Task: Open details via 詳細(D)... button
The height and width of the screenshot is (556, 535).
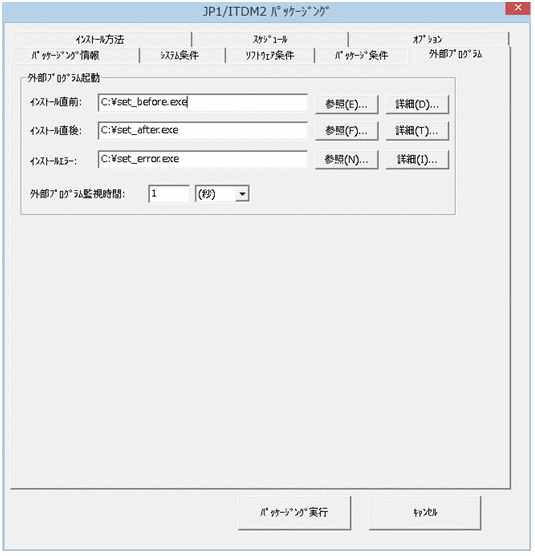Action: click(417, 104)
